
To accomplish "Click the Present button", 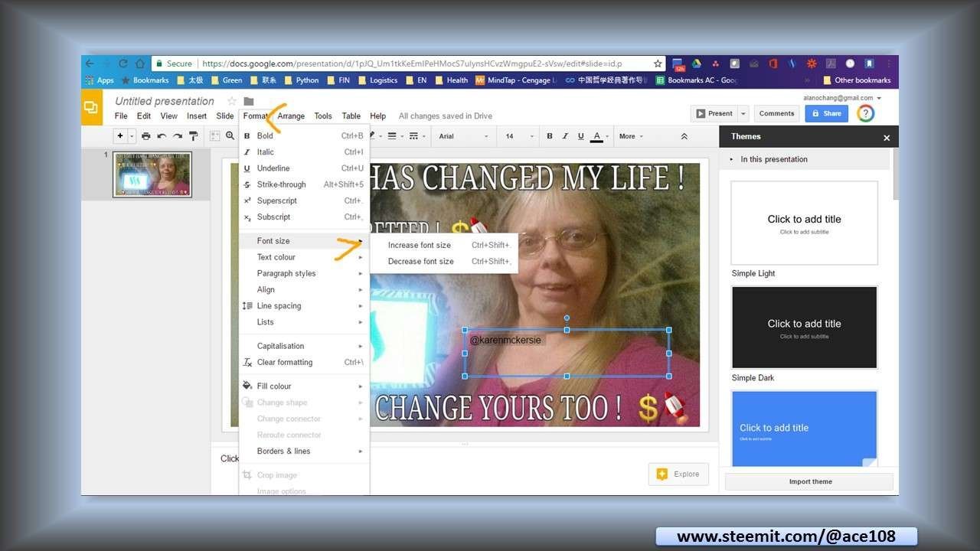I will tap(714, 113).
